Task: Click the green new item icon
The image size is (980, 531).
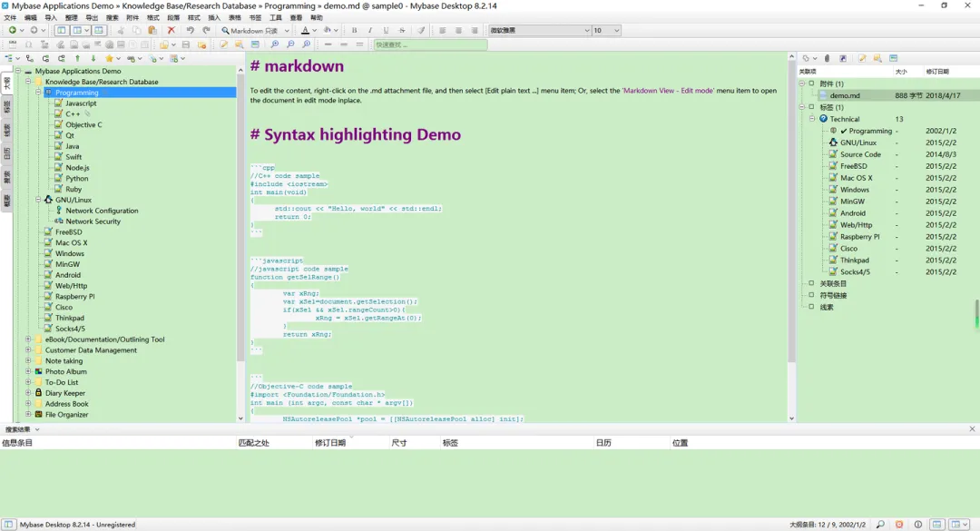Action: 12,30
